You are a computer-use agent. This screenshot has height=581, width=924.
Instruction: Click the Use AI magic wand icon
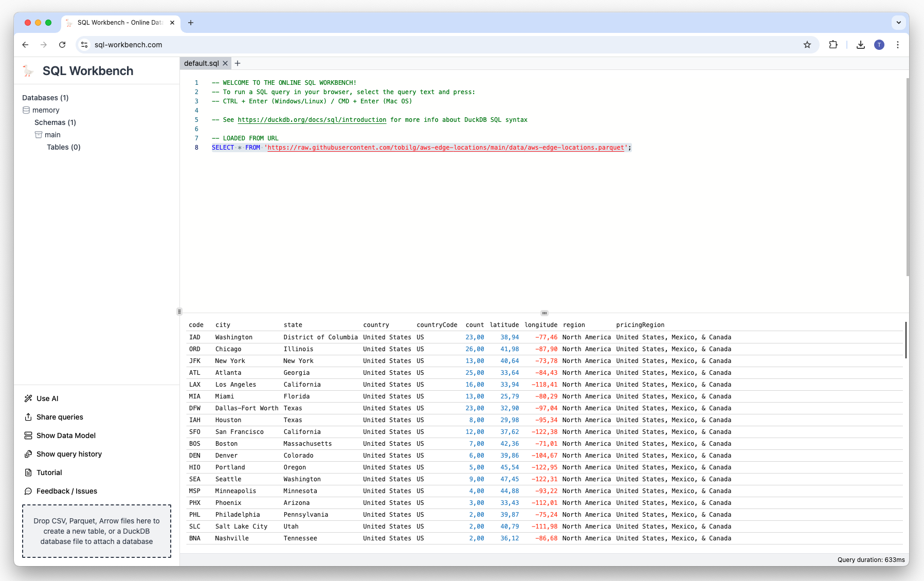point(29,398)
